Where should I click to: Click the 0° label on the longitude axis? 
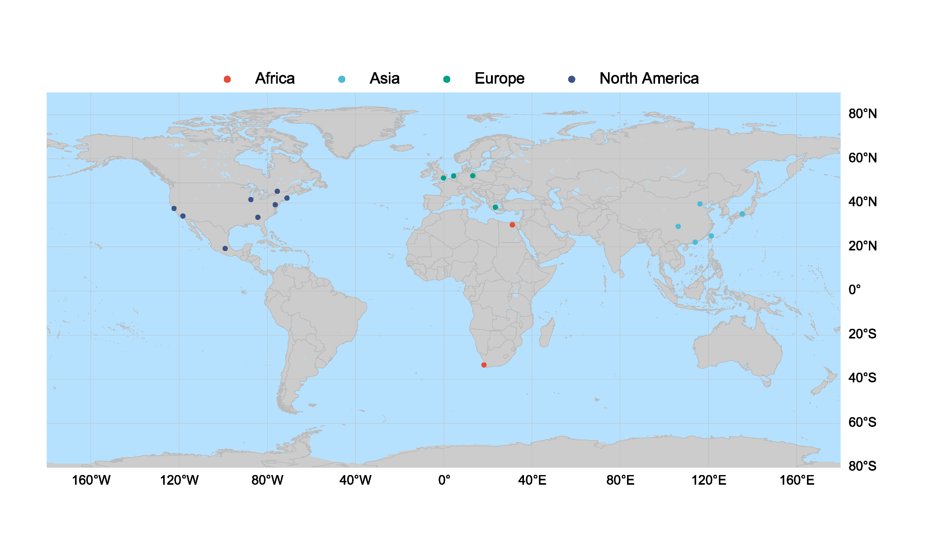point(444,480)
